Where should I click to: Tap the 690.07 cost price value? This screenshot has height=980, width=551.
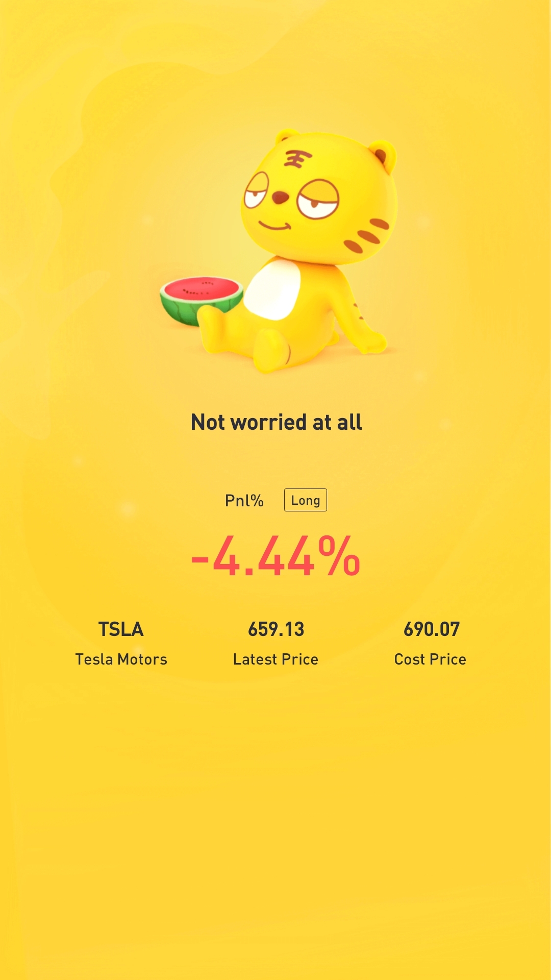[x=432, y=629]
